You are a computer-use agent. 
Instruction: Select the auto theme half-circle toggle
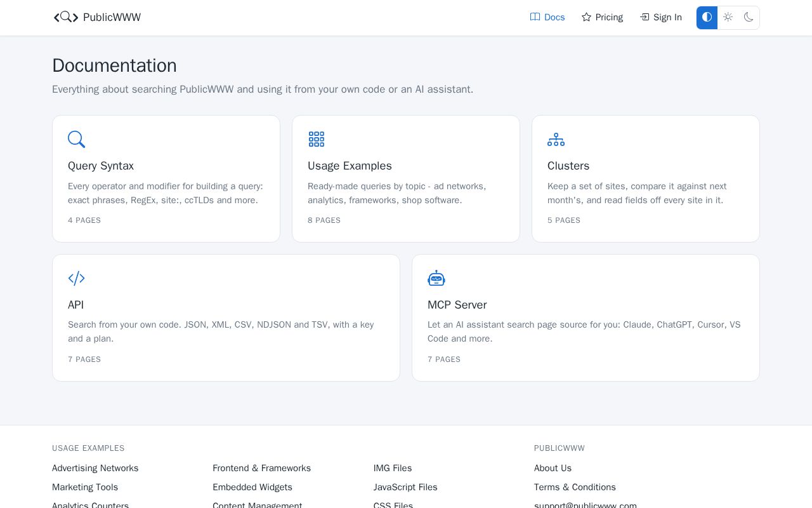pyautogui.click(x=707, y=17)
